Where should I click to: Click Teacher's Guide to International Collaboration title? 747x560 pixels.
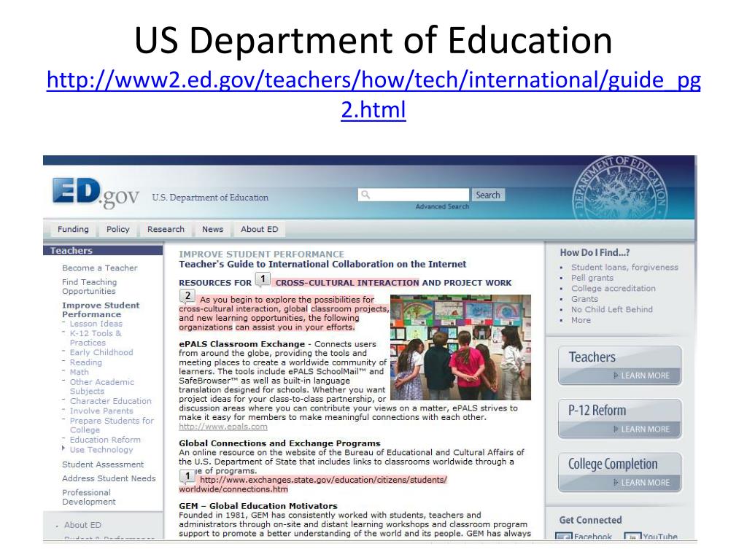click(x=322, y=264)
